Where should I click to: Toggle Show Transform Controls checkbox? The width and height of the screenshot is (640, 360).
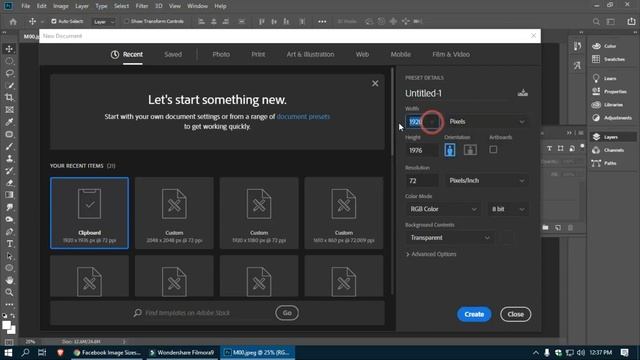(x=127, y=21)
